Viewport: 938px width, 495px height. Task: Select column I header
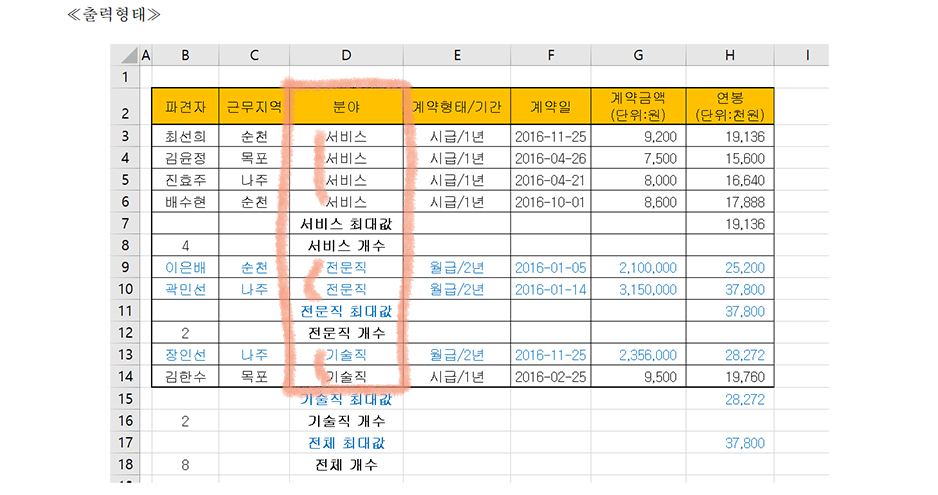[x=802, y=55]
